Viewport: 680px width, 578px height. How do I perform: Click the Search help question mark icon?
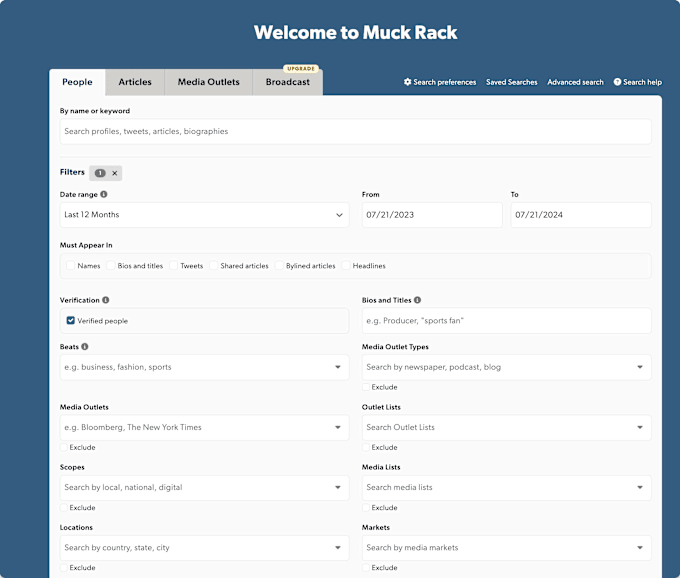pos(617,82)
